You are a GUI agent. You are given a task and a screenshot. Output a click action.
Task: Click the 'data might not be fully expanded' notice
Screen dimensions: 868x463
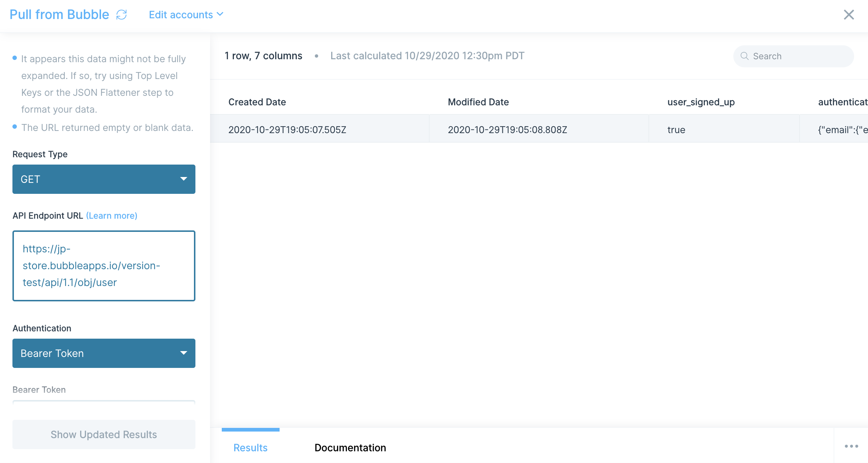[x=104, y=84]
